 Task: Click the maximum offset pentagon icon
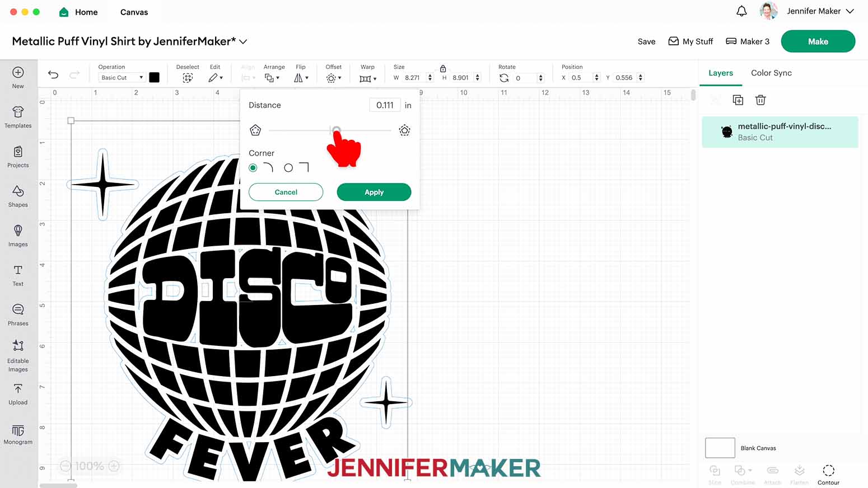coord(404,130)
